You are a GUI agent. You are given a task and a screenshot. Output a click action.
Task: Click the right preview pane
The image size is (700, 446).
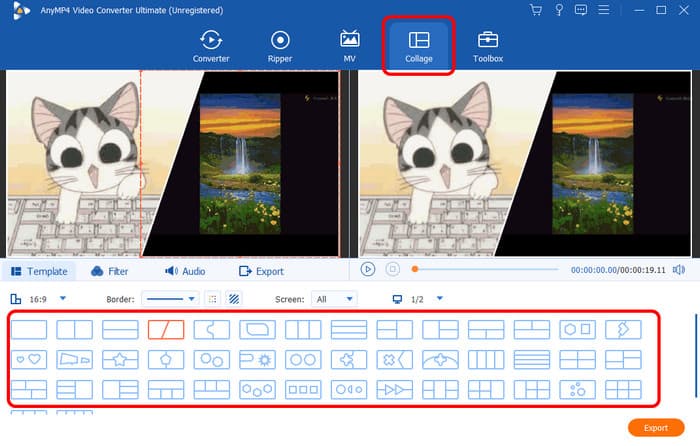[525, 163]
